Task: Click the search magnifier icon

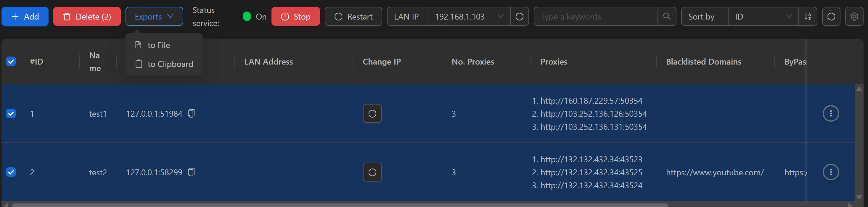Action: [667, 16]
